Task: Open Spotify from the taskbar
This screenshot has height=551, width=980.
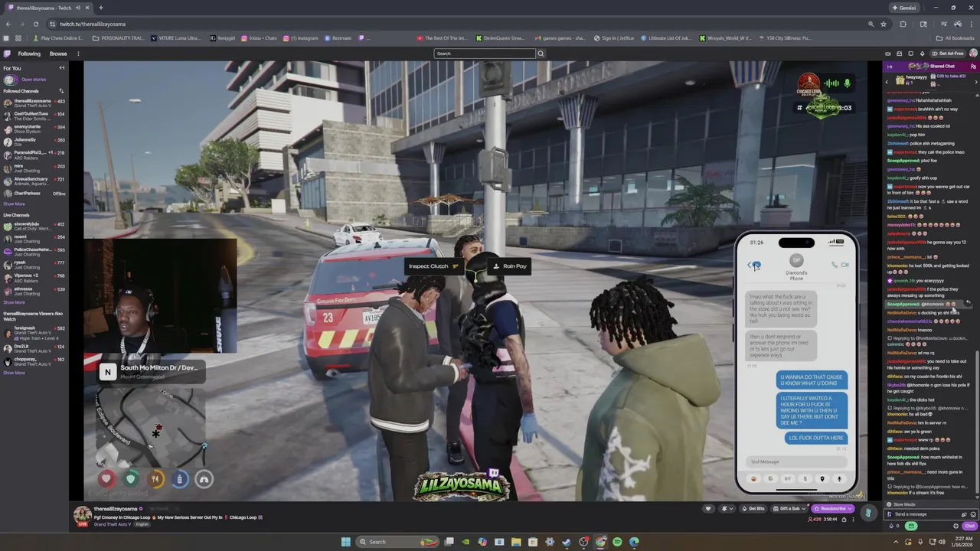Action: click(617, 542)
